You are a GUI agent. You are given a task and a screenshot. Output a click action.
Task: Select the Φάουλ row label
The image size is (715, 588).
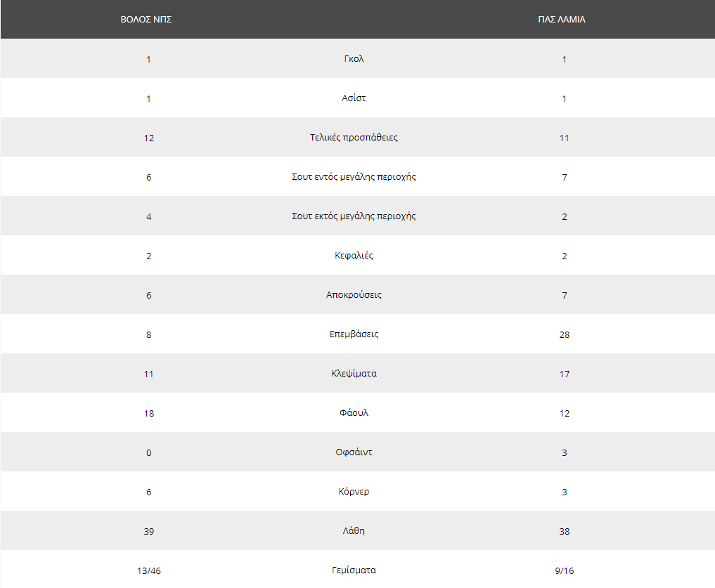(x=354, y=413)
